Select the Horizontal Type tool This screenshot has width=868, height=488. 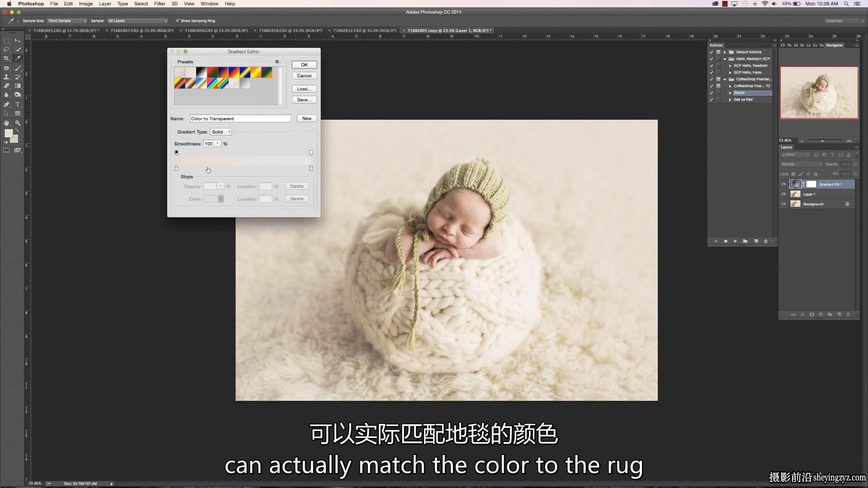[18, 104]
